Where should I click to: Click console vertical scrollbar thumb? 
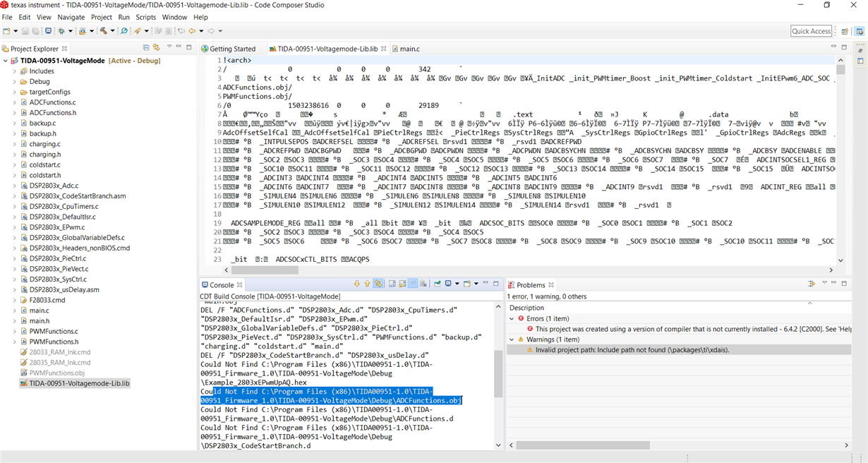(x=498, y=374)
